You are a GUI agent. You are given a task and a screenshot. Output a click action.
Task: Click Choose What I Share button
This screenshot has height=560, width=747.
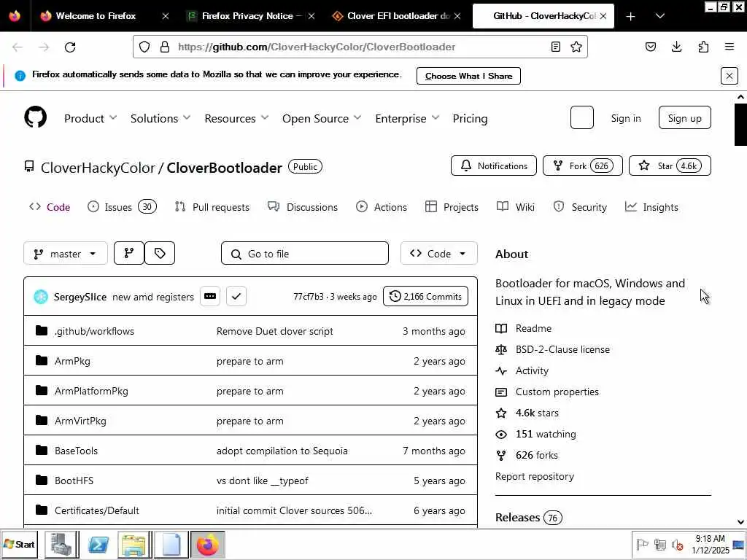[x=468, y=76]
